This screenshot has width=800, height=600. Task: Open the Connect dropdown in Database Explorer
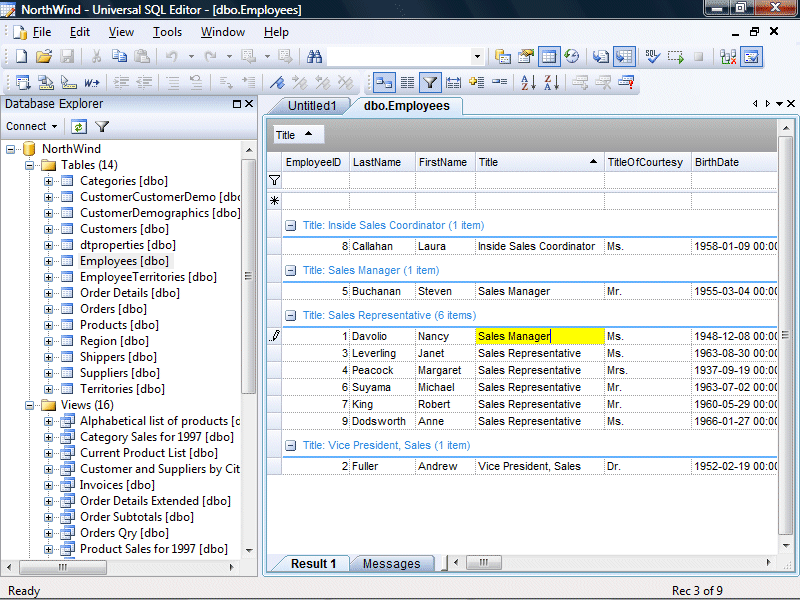[32, 126]
